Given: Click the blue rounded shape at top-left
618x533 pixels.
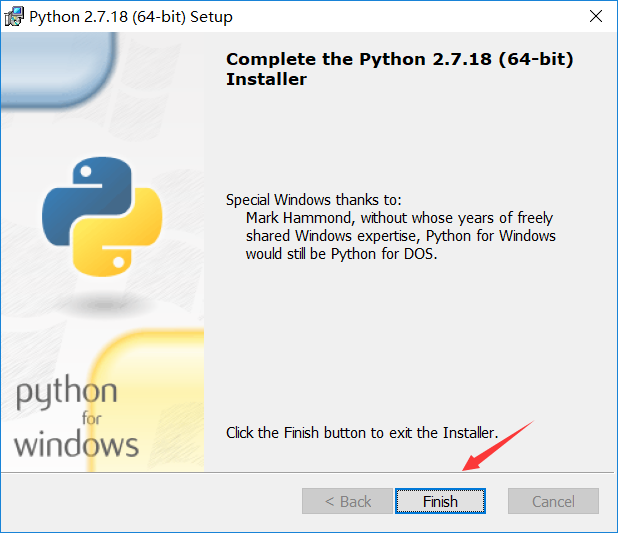Looking at the screenshot, I should tap(59, 70).
